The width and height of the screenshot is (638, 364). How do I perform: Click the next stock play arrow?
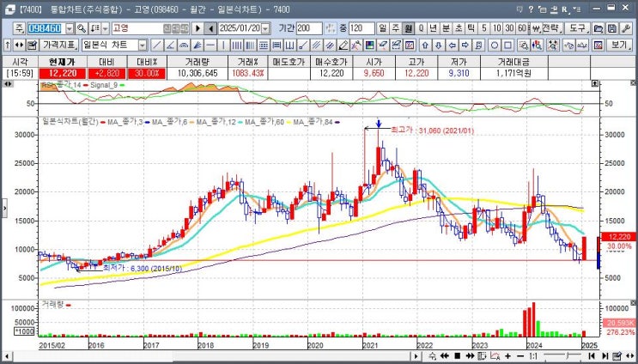click(x=197, y=28)
